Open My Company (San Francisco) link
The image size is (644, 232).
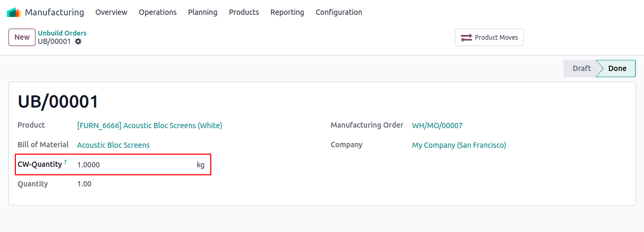click(x=459, y=145)
